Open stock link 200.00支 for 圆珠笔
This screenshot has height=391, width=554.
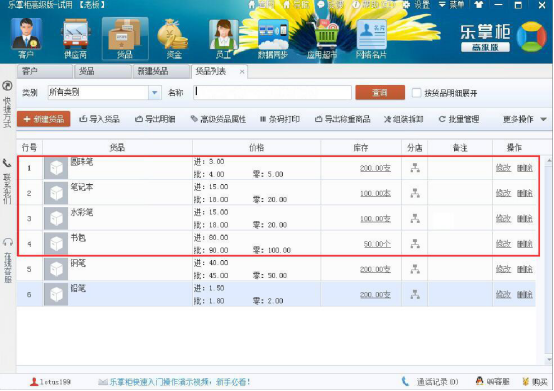point(375,168)
